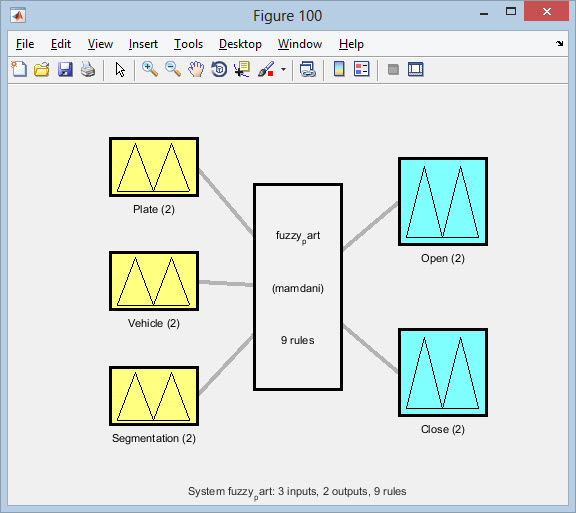This screenshot has height=513, width=576.
Task: Select the Zoom Out magnifier tool
Action: coord(173,69)
